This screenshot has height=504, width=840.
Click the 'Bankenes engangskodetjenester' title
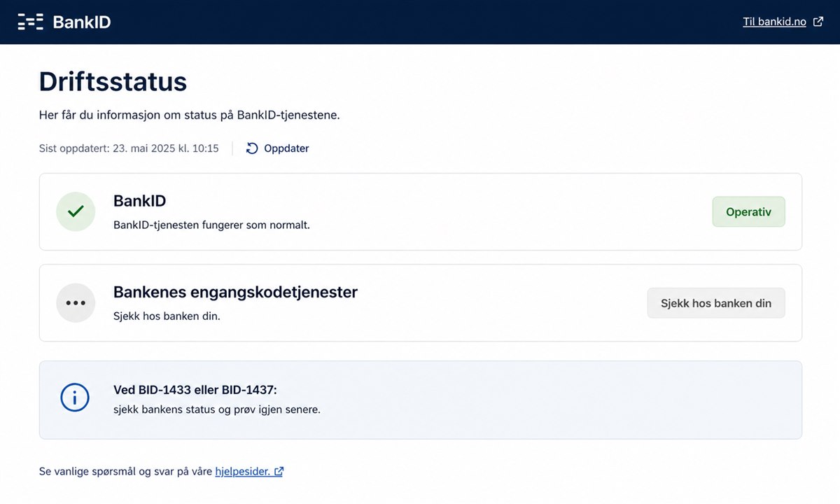[x=235, y=292]
